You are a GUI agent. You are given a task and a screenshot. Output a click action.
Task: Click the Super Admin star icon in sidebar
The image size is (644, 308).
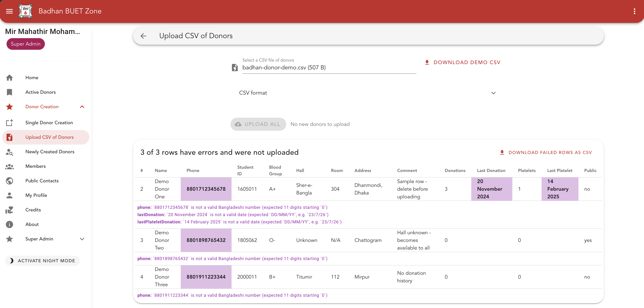point(9,239)
